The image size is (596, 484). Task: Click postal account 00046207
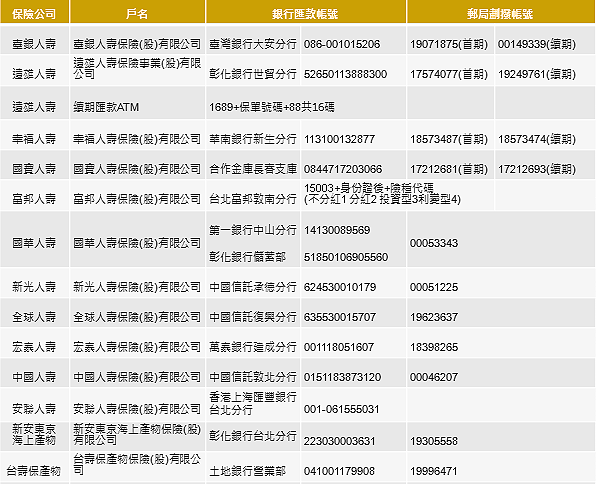(434, 377)
